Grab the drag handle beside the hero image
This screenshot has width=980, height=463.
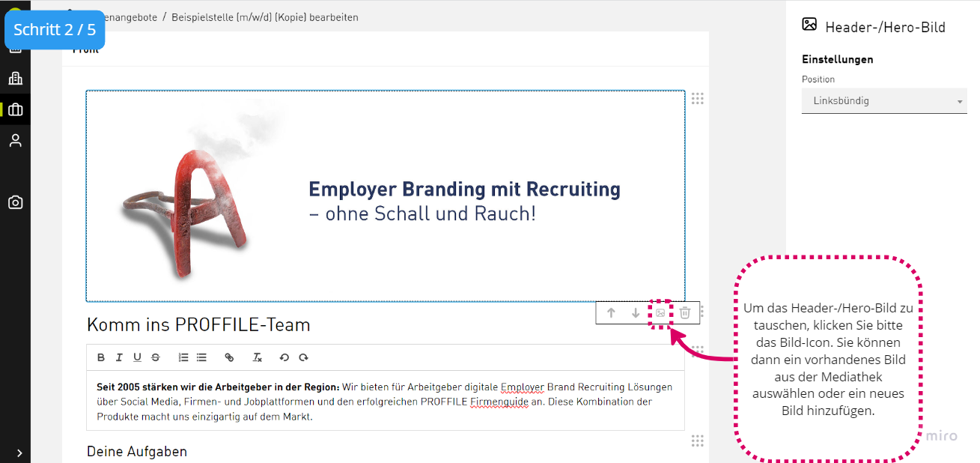(698, 99)
